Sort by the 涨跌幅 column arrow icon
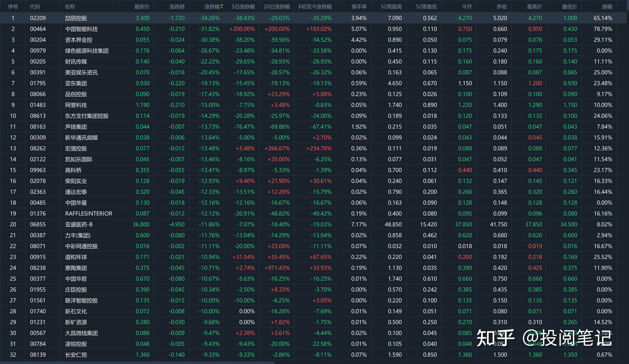Viewport: 629px width, 364px height. pos(222,7)
